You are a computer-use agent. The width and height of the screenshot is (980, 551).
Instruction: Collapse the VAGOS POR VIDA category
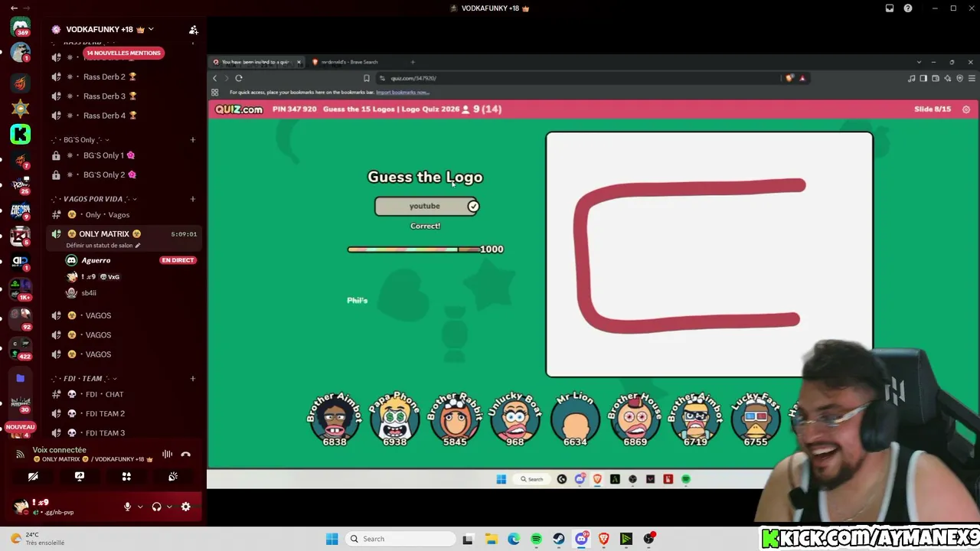coord(94,199)
